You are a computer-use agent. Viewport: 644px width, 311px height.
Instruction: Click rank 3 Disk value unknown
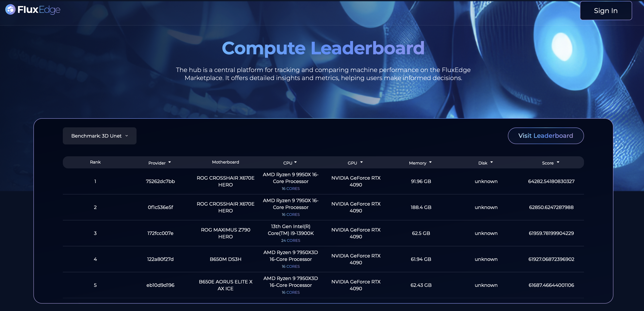point(486,233)
